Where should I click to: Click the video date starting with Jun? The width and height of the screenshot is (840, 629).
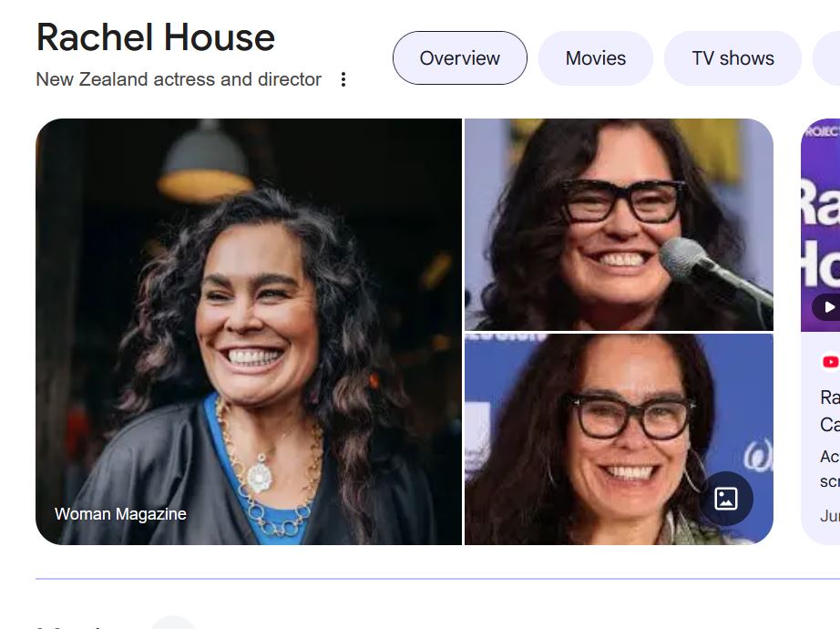coord(830,516)
